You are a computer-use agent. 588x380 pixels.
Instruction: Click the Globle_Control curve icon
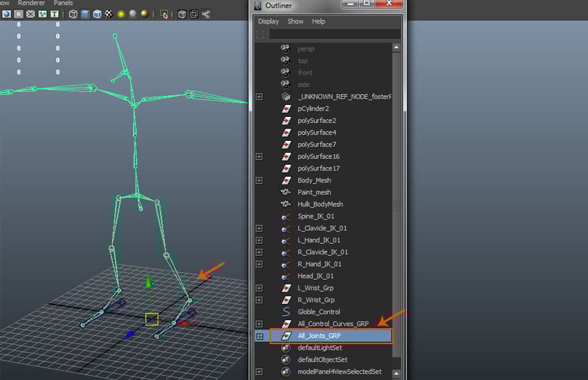(285, 312)
